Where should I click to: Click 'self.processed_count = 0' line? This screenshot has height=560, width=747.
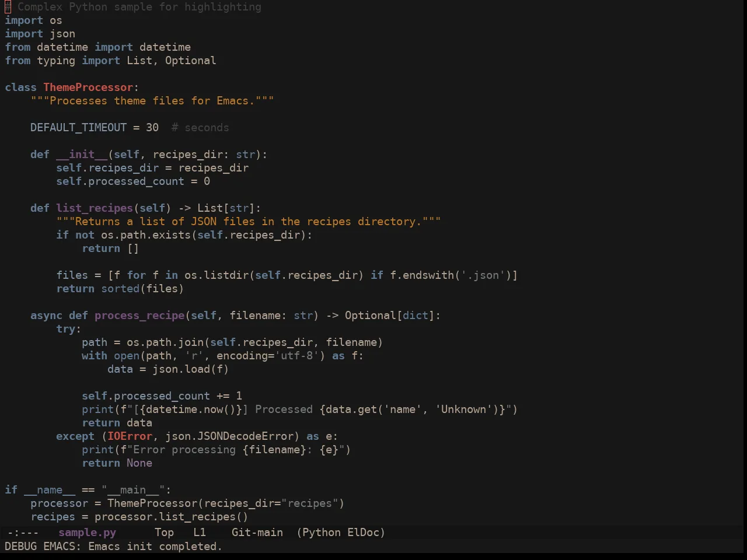point(133,181)
